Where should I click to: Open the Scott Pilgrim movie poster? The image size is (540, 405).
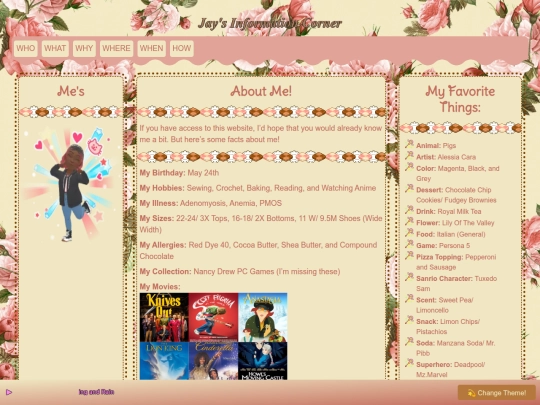pos(213,317)
